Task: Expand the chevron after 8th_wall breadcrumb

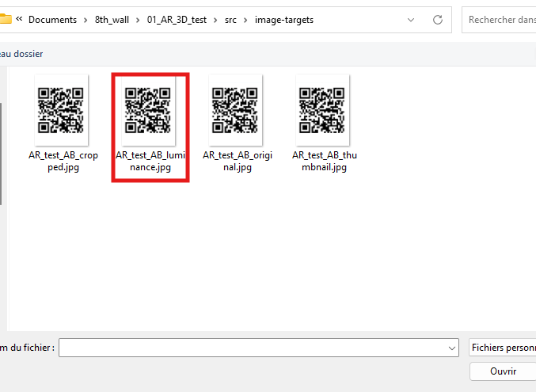Action: [138, 20]
